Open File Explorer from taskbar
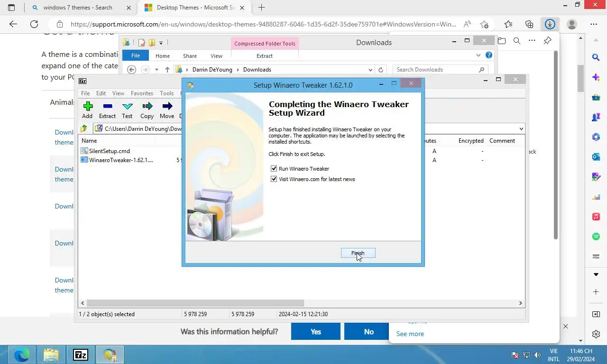This screenshot has height=364, width=607. (51, 355)
